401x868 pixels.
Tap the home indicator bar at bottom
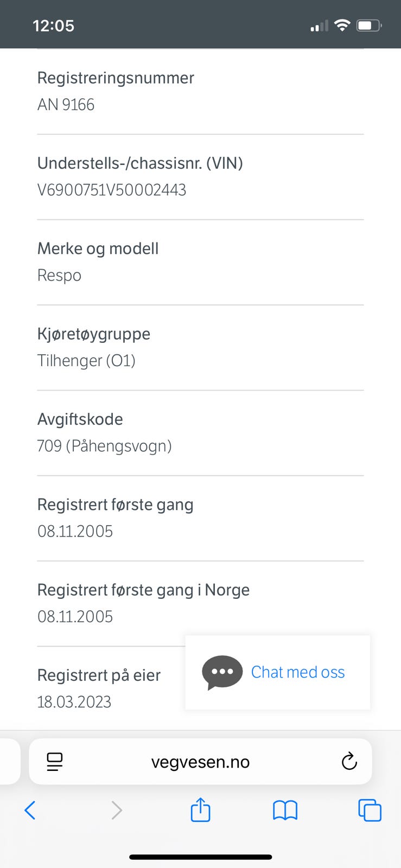pyautogui.click(x=200, y=857)
